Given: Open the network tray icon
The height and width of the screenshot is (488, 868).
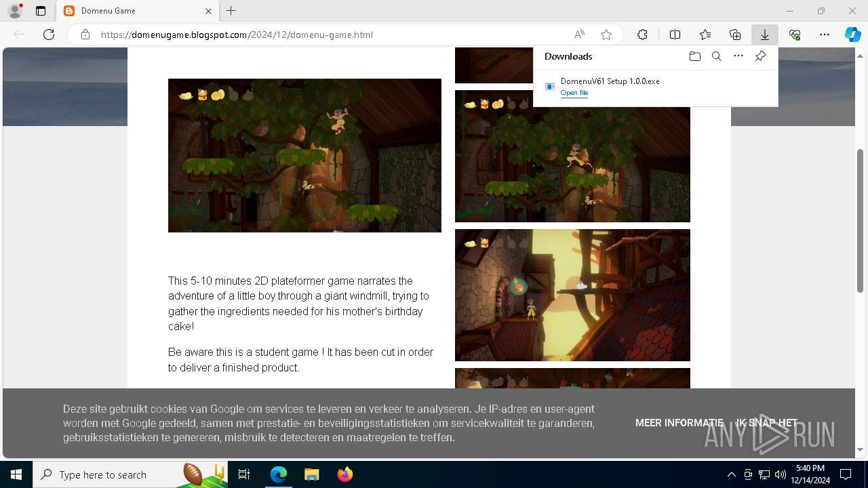Looking at the screenshot, I should coord(764,474).
